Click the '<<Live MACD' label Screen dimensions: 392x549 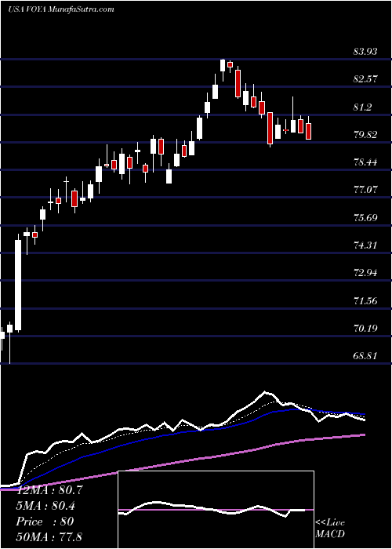(330, 528)
